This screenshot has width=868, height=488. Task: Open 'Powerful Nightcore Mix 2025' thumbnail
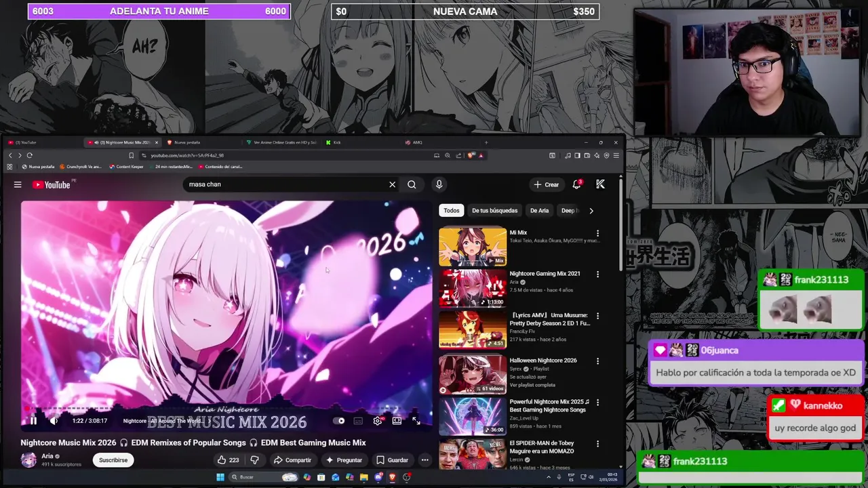(x=473, y=416)
